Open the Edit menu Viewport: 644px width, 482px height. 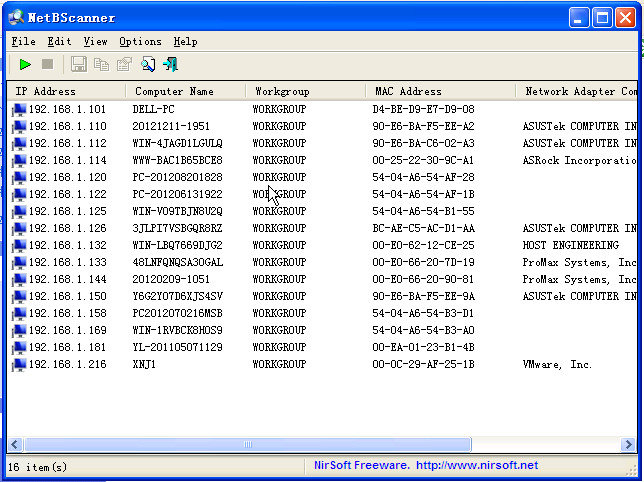click(59, 42)
